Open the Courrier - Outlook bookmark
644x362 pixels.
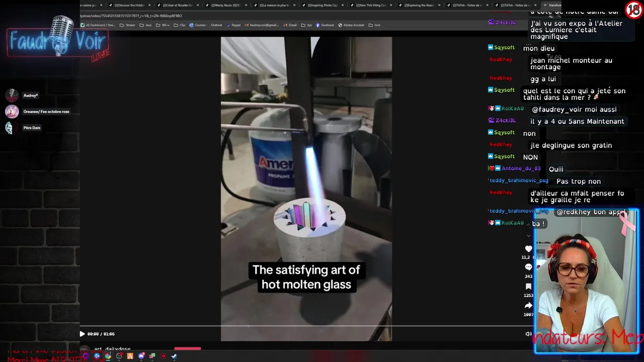[206, 25]
